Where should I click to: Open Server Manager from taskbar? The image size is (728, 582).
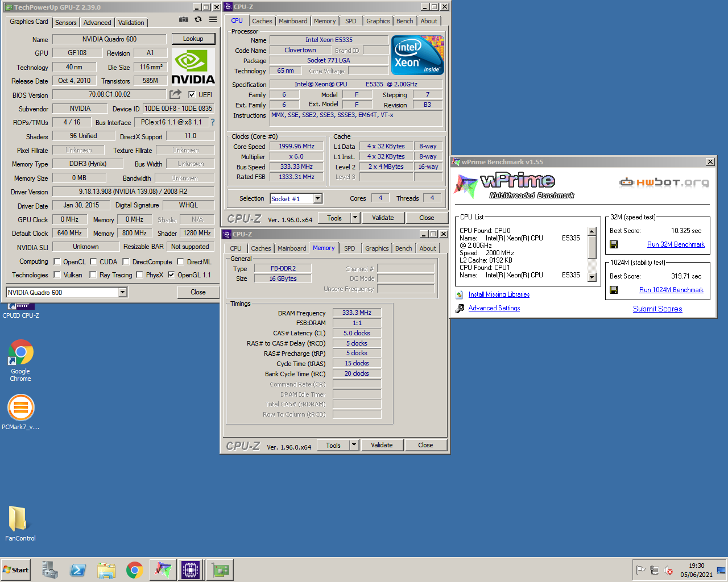point(50,570)
